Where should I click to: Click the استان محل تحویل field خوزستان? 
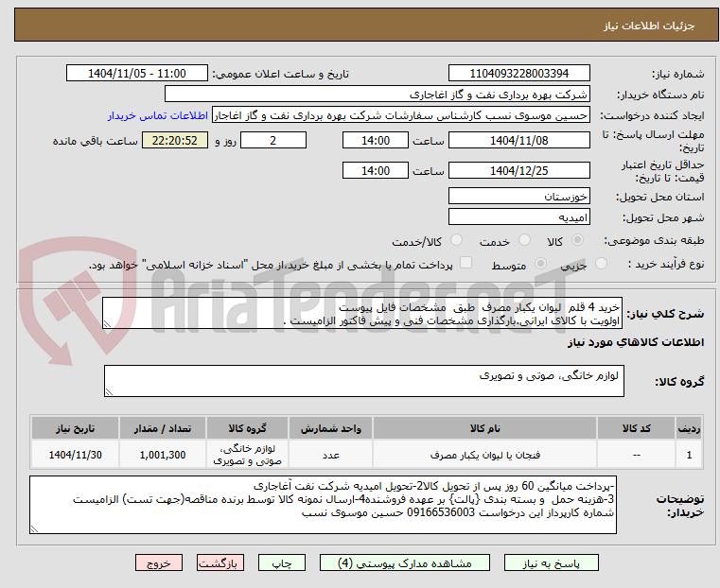[x=518, y=197]
